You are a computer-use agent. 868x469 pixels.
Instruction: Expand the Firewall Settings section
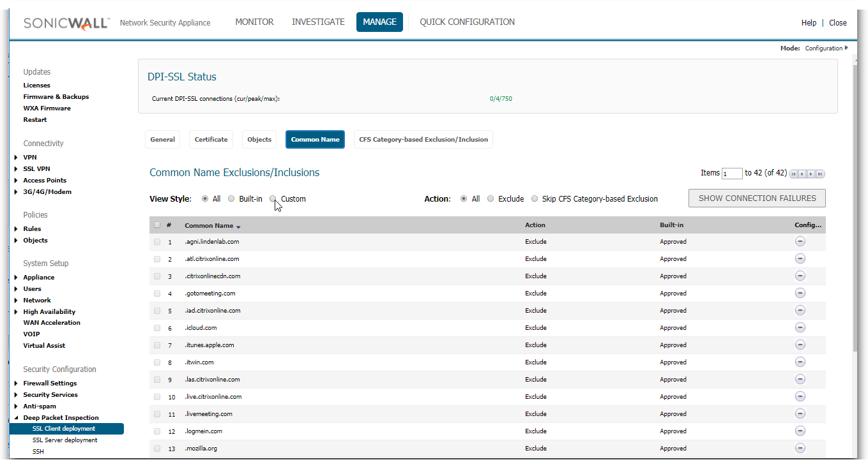(16, 383)
